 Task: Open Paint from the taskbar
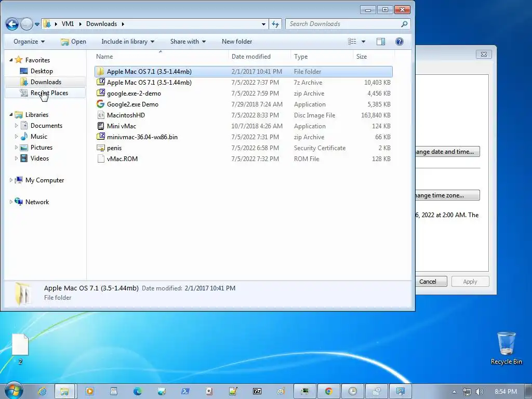tap(281, 392)
